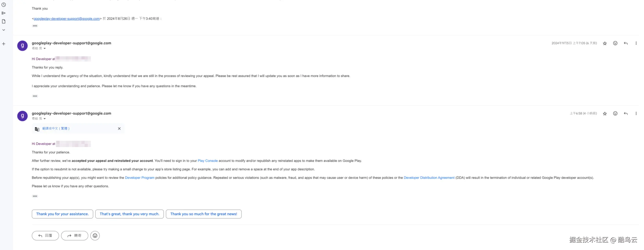Show trimmed content of September 5 email
Image resolution: width=644 pixels, height=250 pixels.
pyautogui.click(x=35, y=96)
